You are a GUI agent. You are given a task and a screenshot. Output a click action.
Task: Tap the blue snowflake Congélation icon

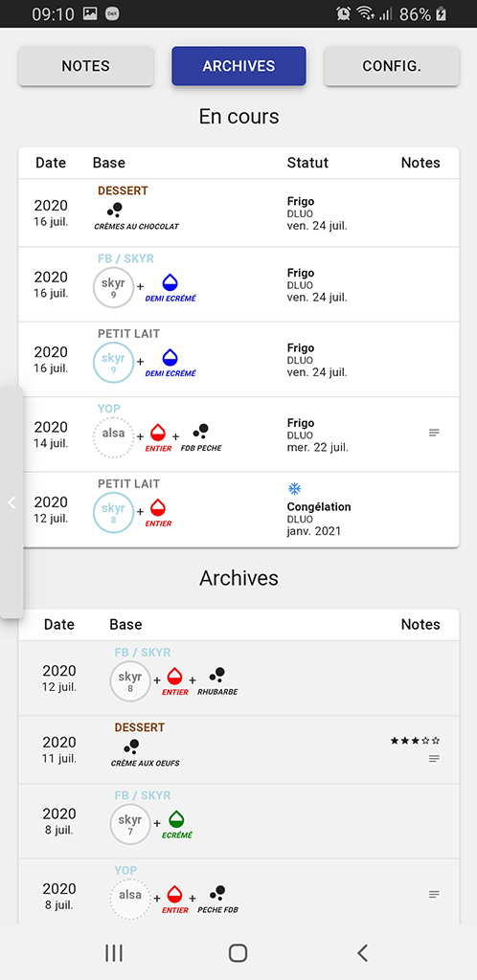[x=294, y=488]
